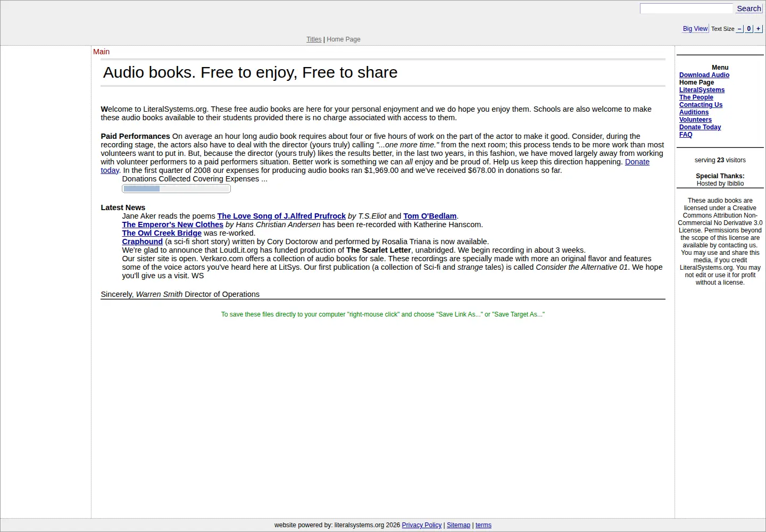The image size is (766, 532).
Task: Click 'serving 23 visitors' text
Action: pos(720,160)
